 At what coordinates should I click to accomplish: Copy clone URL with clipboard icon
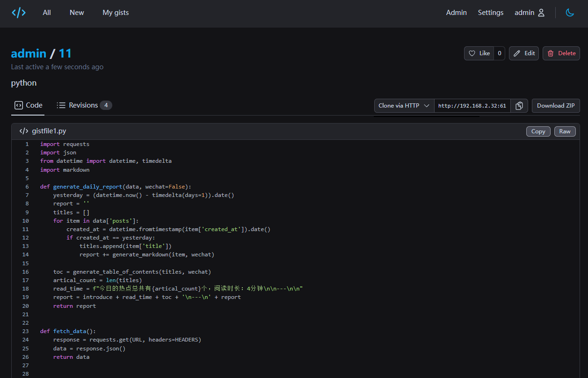coord(519,106)
